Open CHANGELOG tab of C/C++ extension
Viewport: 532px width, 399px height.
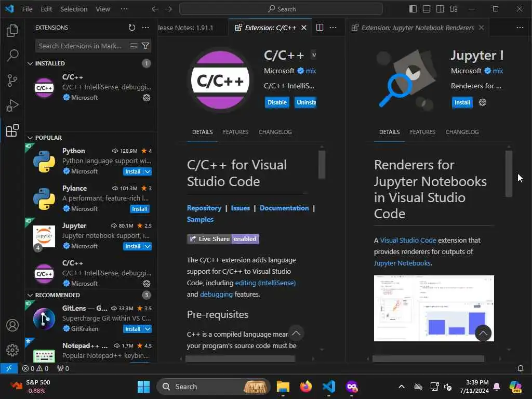275,132
